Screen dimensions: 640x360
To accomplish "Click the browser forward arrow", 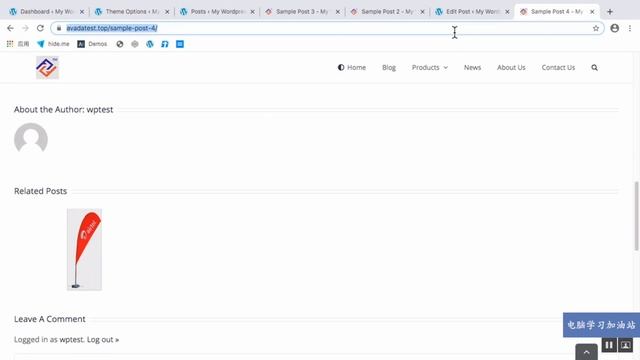I will tap(25, 28).
